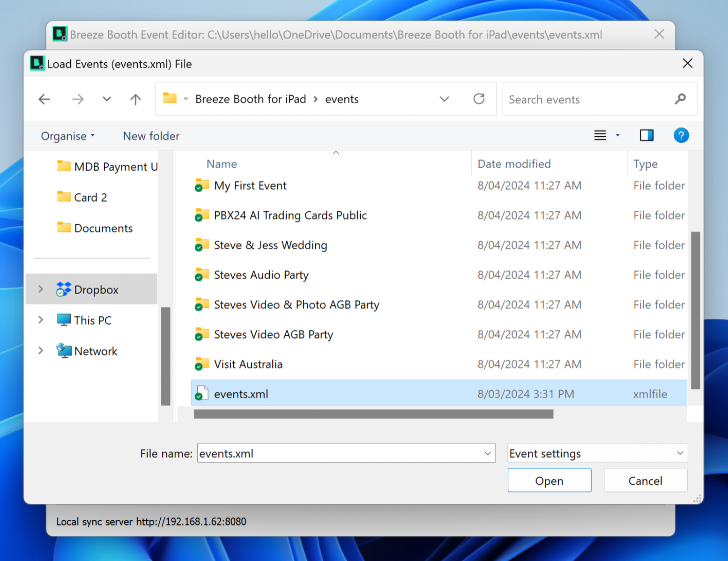Open the Help question mark icon
This screenshot has height=561, width=728.
pyautogui.click(x=681, y=135)
